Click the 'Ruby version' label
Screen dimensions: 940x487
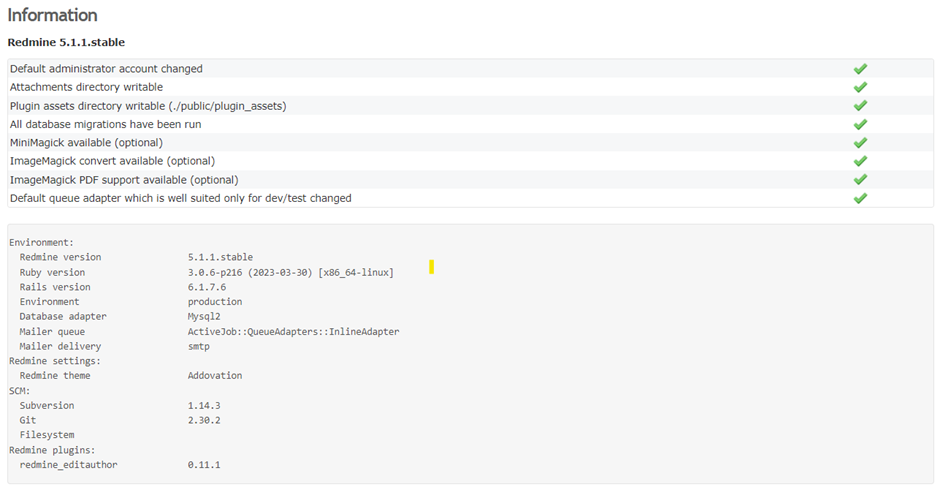52,272
